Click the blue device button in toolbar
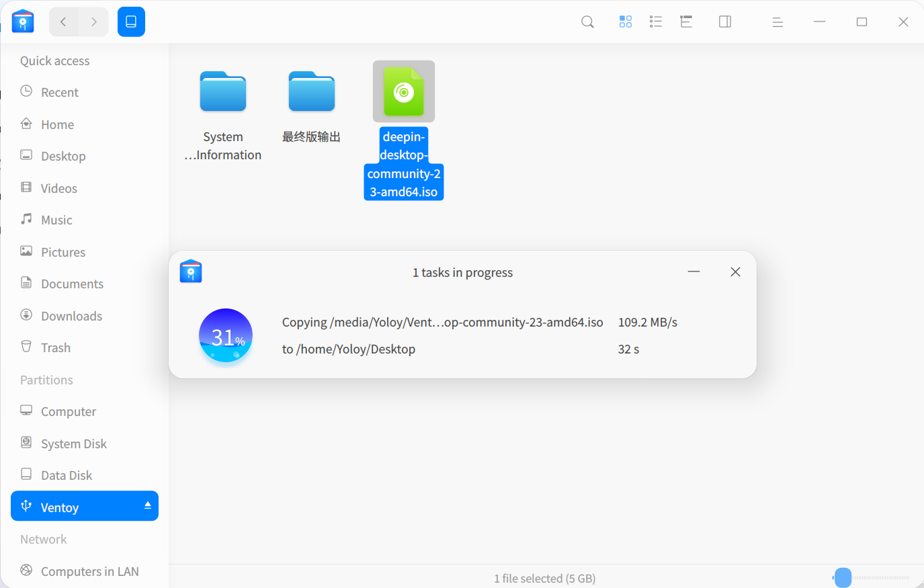This screenshot has height=588, width=924. point(131,22)
